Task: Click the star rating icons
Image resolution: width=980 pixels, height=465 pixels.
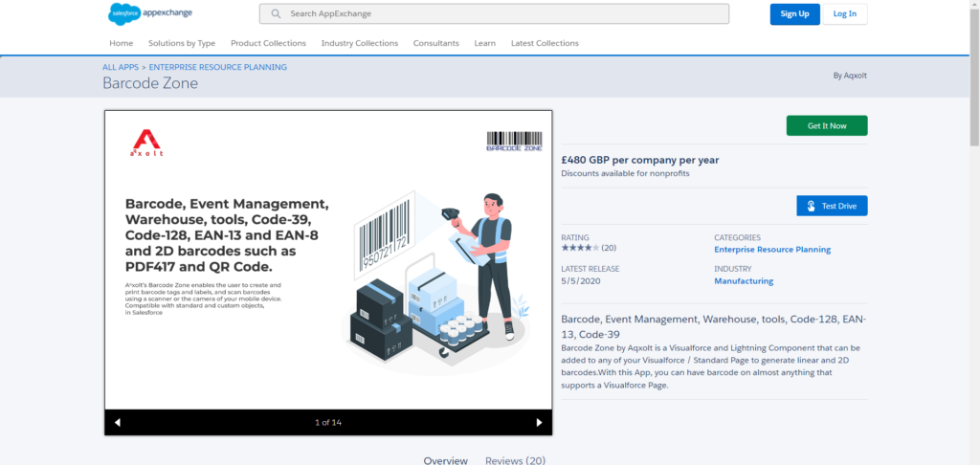Action: [579, 248]
